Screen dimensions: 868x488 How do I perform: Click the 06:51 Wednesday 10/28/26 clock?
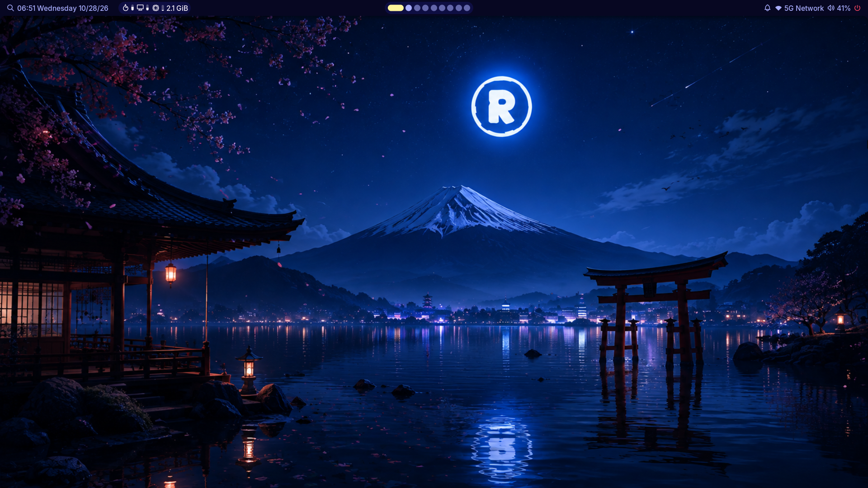point(63,8)
